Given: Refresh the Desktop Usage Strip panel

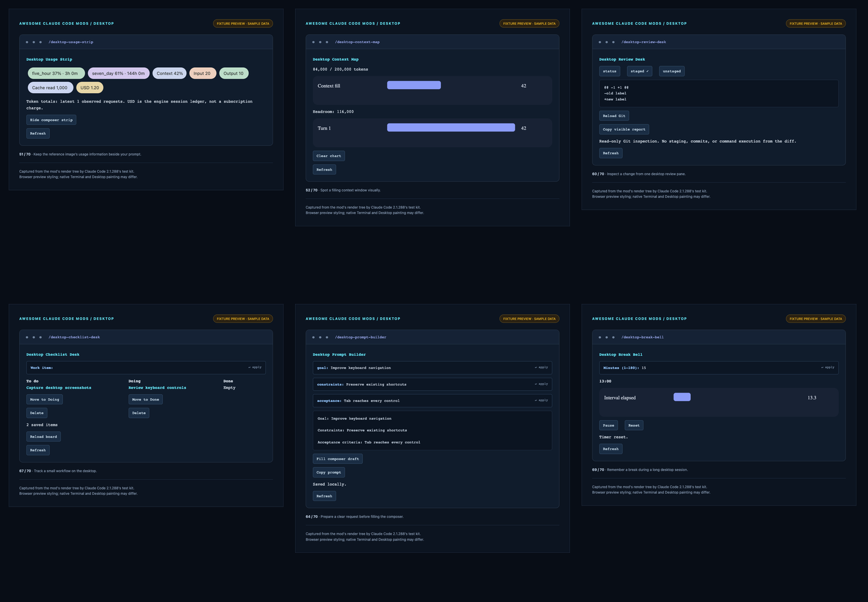Looking at the screenshot, I should click(x=38, y=133).
